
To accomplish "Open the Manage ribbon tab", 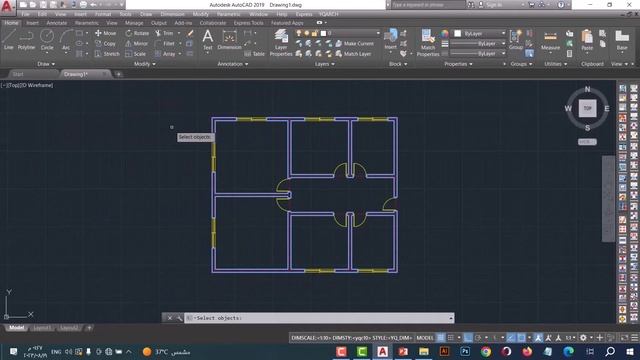I will (134, 23).
